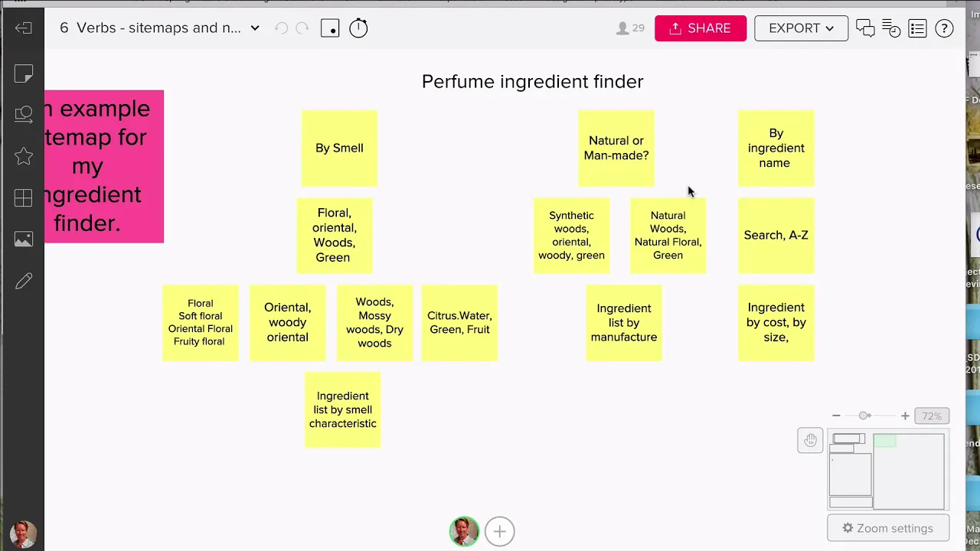980x551 pixels.
Task: Add collaborator with the plus circle
Action: [499, 531]
